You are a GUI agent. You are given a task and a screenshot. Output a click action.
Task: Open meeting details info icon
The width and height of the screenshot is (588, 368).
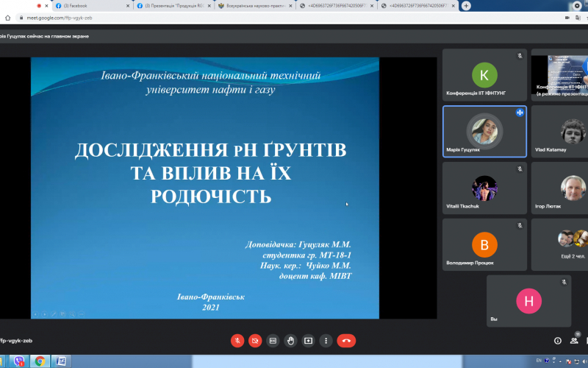point(558,341)
